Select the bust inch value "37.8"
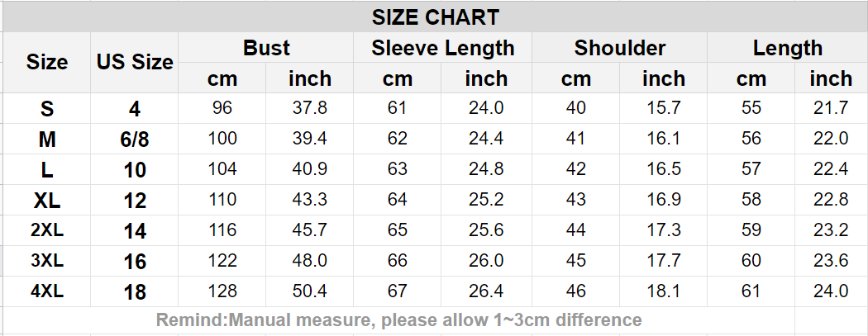This screenshot has height=336, width=868. pos(309,108)
